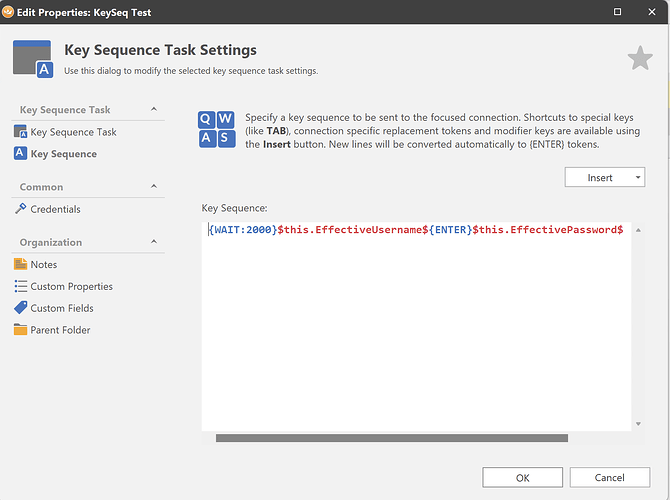Screen dimensions: 670x500
Task: Click the Custom Properties list icon
Action: [x=21, y=287]
